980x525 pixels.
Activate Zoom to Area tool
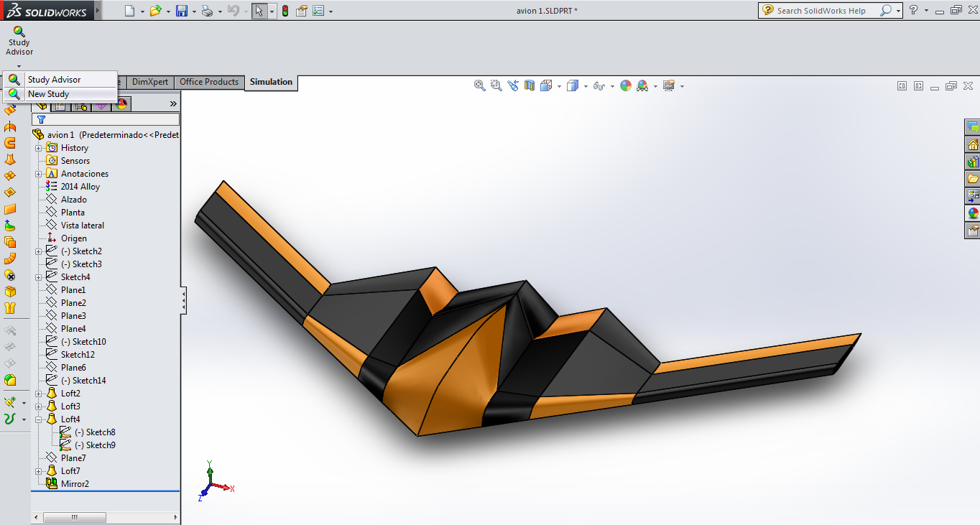pos(496,85)
